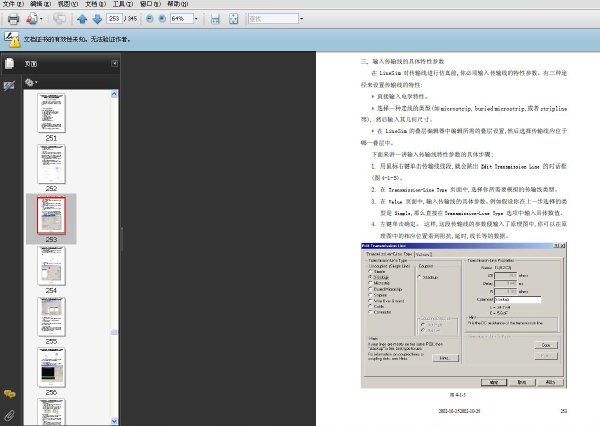Image resolution: width=600 pixels, height=426 pixels.
Task: Click the signature warning icon in blue bar
Action: pyautogui.click(x=12, y=39)
